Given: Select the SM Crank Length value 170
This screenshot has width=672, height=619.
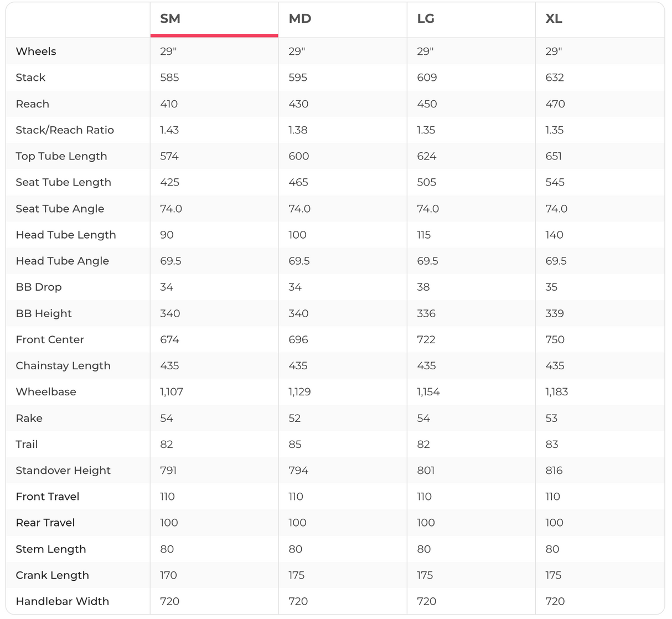Looking at the screenshot, I should [x=168, y=575].
